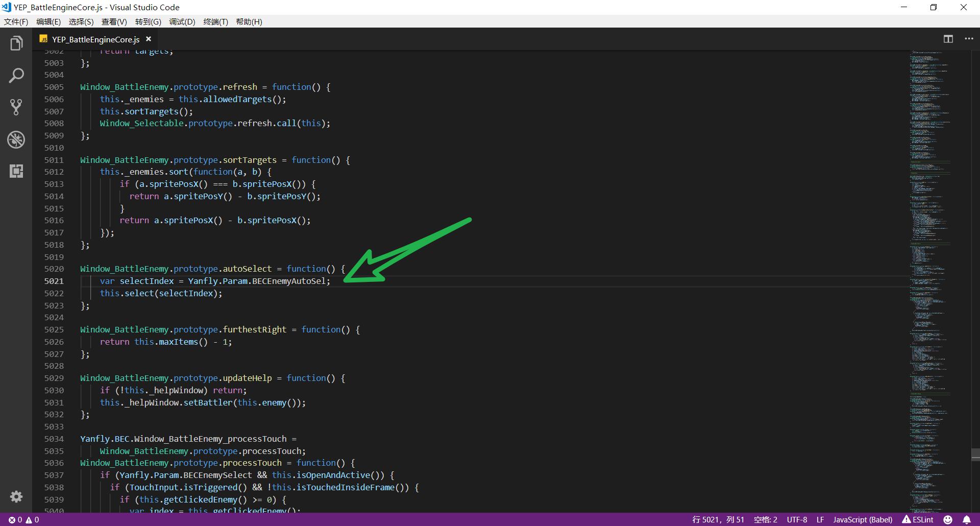Click the line and column indicator 行 5021
980x526 pixels.
click(718, 519)
